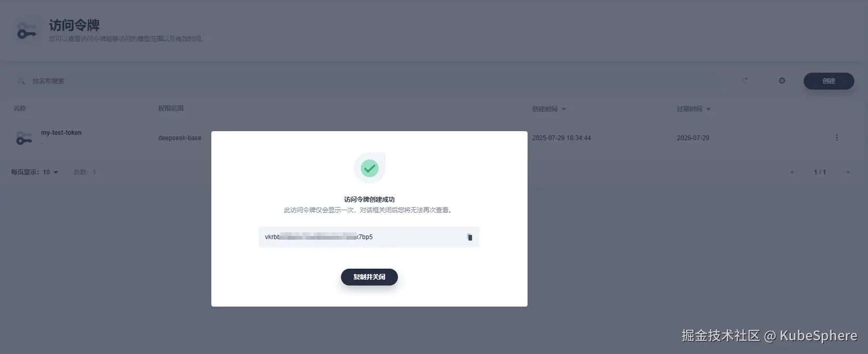This screenshot has height=354, width=868.
Task: Copy token with clipboard icon
Action: tap(470, 237)
